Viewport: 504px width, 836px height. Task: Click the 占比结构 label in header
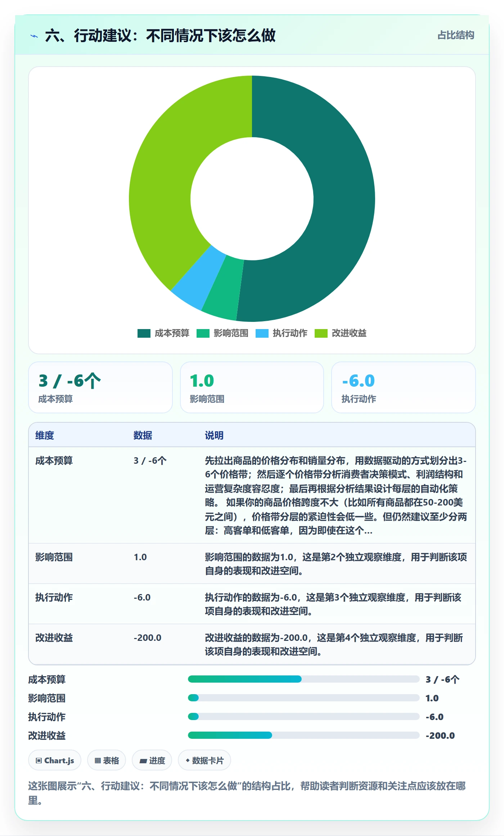[x=456, y=35]
